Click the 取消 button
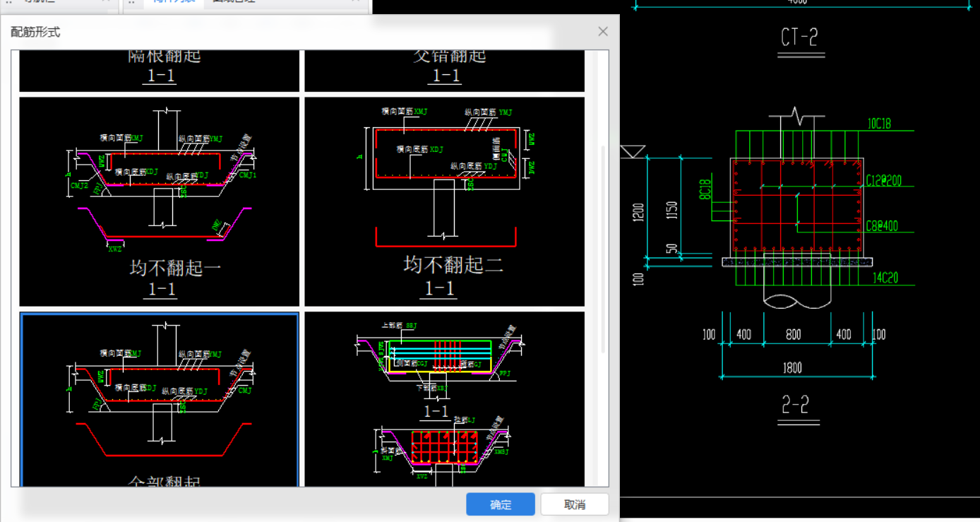This screenshot has height=522, width=980. pyautogui.click(x=575, y=504)
